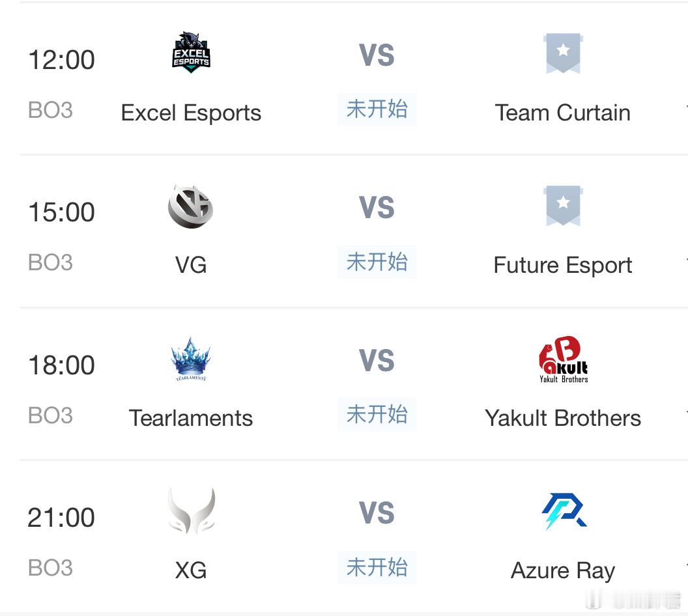Open the XG wings logo
Viewport: 688px width, 616px height.
[x=192, y=511]
